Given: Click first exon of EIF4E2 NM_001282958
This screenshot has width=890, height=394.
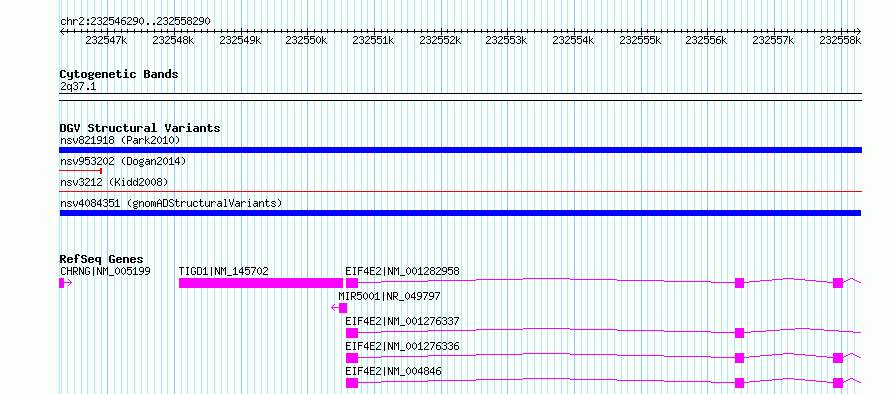Looking at the screenshot, I should [x=352, y=283].
